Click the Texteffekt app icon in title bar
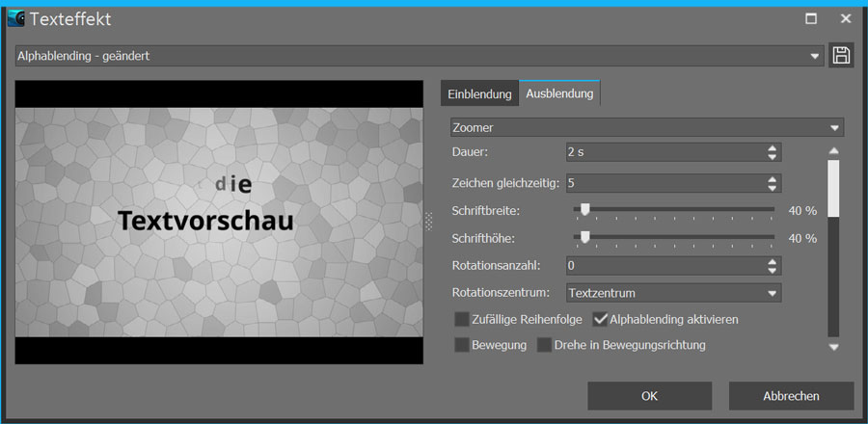 (x=15, y=18)
